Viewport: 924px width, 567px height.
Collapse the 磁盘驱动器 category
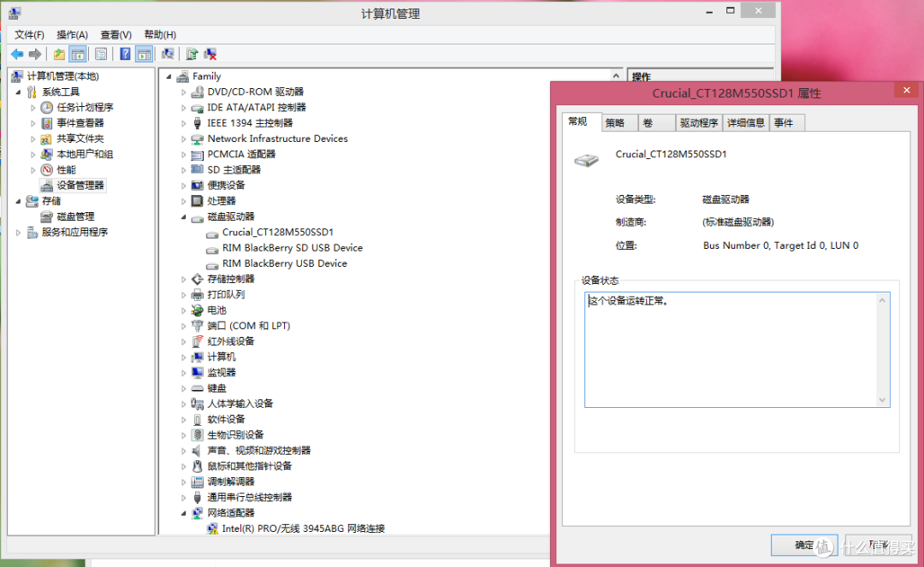pos(183,216)
